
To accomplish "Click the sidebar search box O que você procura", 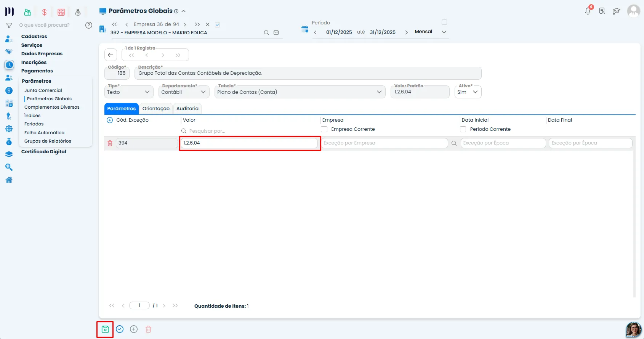I will (x=45, y=25).
